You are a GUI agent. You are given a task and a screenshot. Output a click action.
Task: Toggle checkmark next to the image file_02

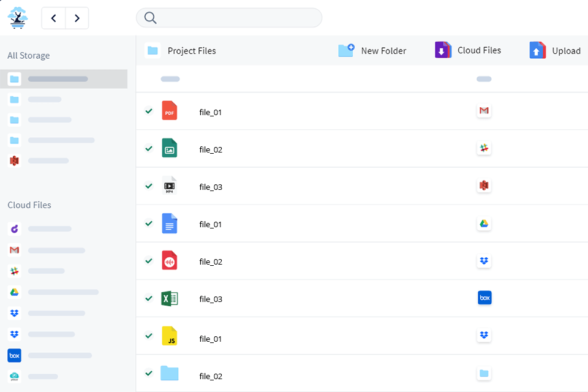pyautogui.click(x=149, y=148)
